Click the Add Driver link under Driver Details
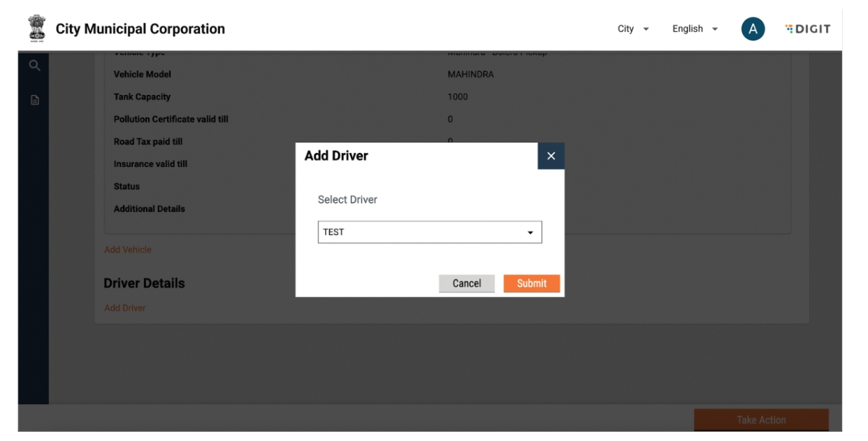Screen dimensions: 868x441 (125, 308)
